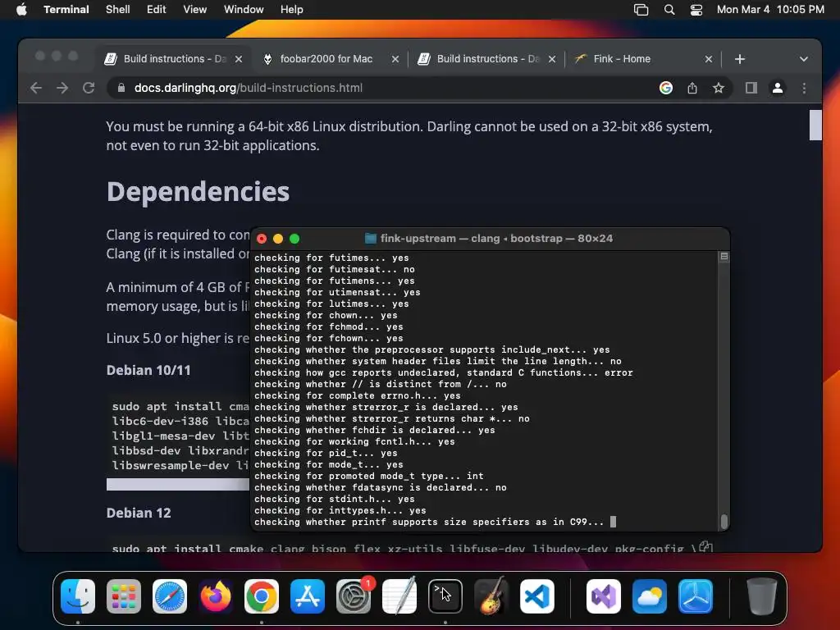The image size is (840, 630).
Task: Open Spotlight search in menu bar
Action: (x=669, y=10)
